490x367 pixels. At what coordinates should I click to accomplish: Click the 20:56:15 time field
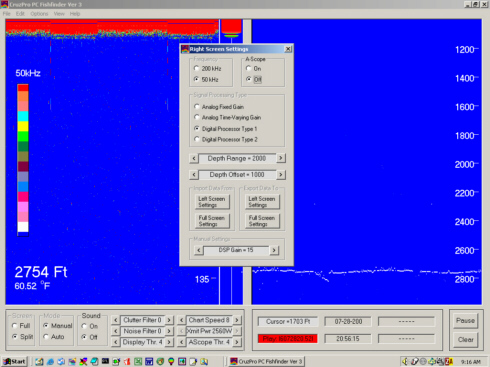348,339
